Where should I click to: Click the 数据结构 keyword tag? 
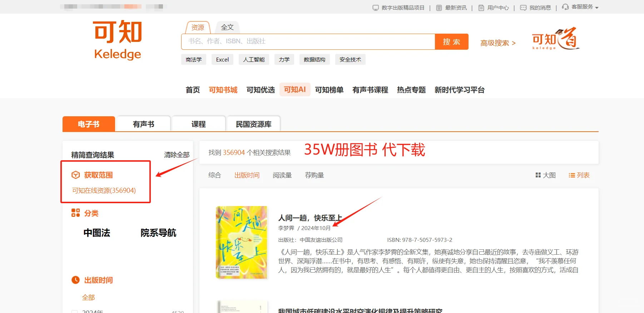[x=314, y=59]
